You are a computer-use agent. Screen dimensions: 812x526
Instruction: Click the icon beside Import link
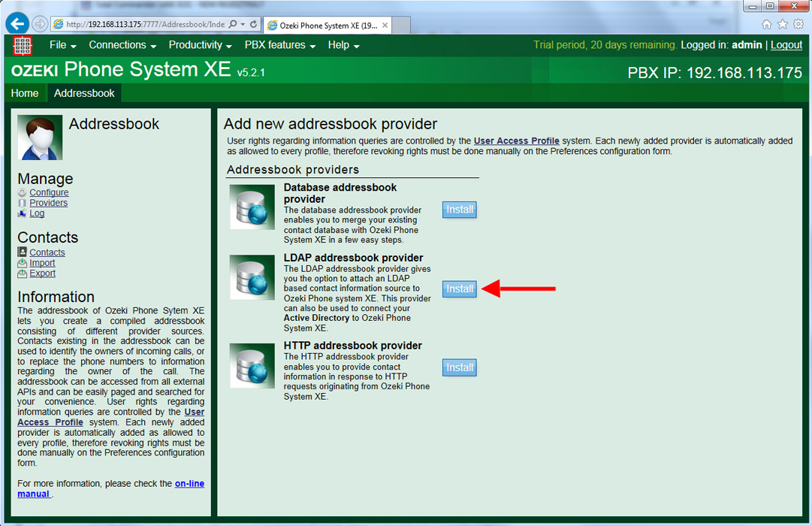(22, 263)
